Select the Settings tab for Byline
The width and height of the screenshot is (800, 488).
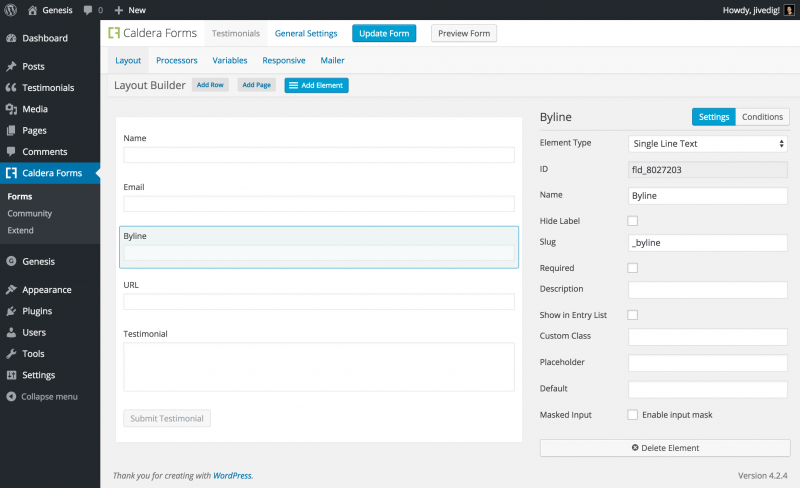(714, 117)
